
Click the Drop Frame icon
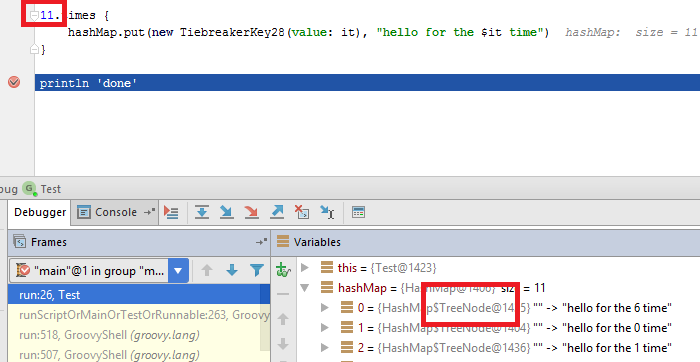pos(302,212)
